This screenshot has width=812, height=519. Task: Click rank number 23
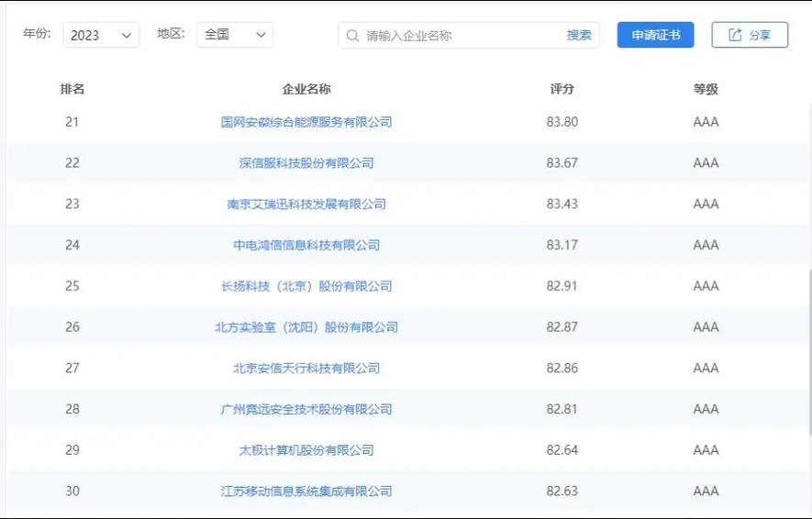pyautogui.click(x=72, y=204)
